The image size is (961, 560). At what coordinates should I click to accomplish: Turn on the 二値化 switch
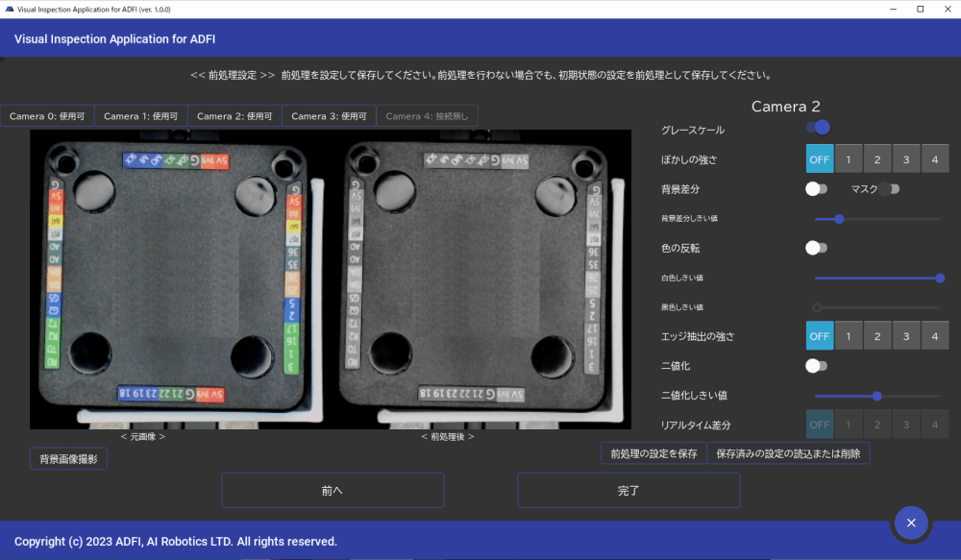coord(816,366)
